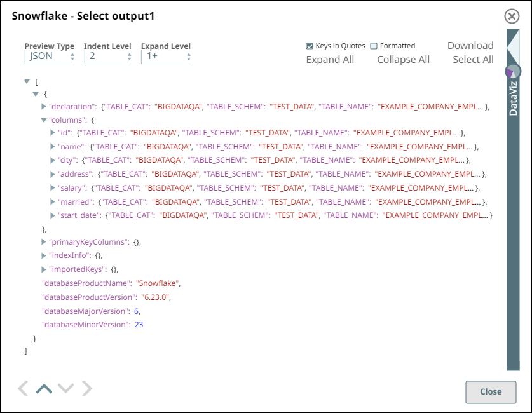Image resolution: width=532 pixels, height=413 pixels.
Task: Close the dialog with the X icon
Action: point(511,17)
